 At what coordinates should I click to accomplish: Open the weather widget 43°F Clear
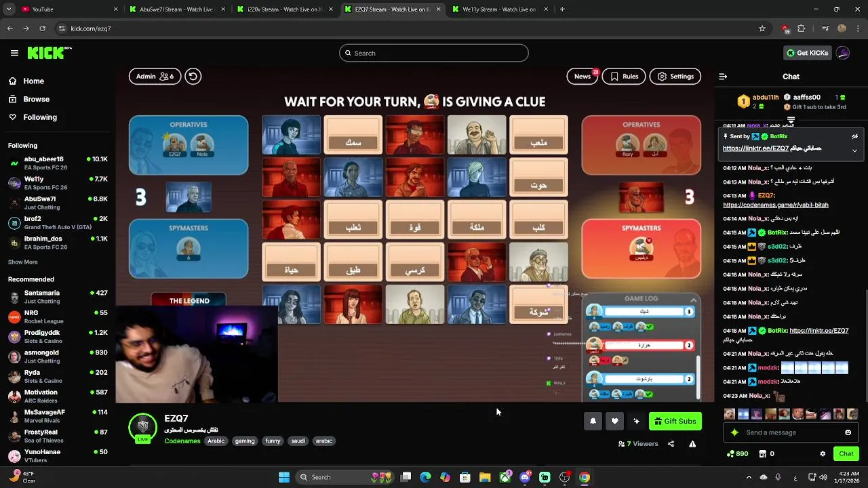[22, 477]
